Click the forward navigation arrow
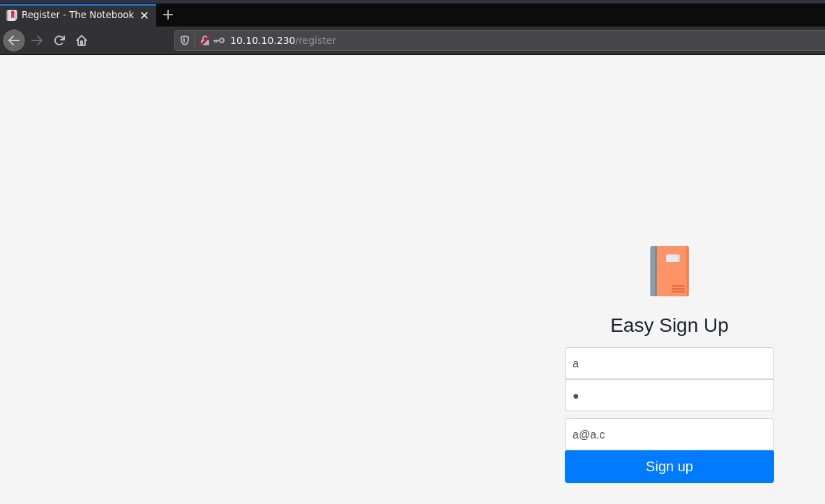825x504 pixels. 37,40
